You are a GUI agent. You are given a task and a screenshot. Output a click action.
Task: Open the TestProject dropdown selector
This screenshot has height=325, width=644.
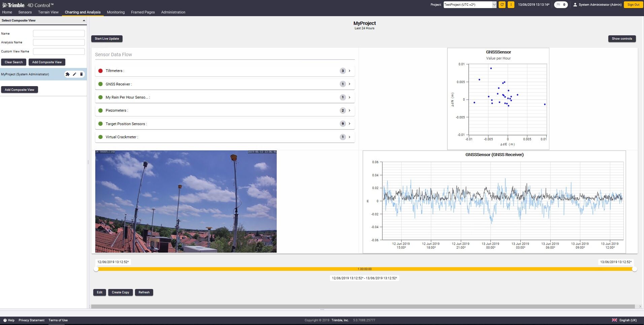pyautogui.click(x=494, y=5)
